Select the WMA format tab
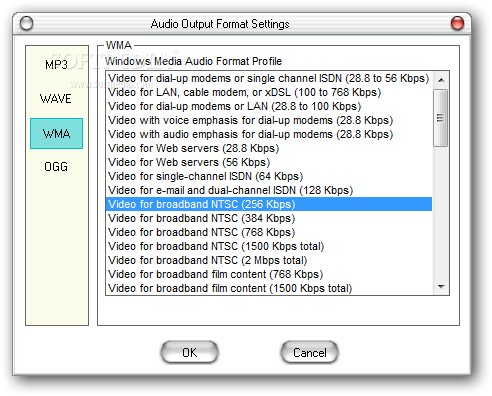492x396 pixels. click(x=56, y=133)
